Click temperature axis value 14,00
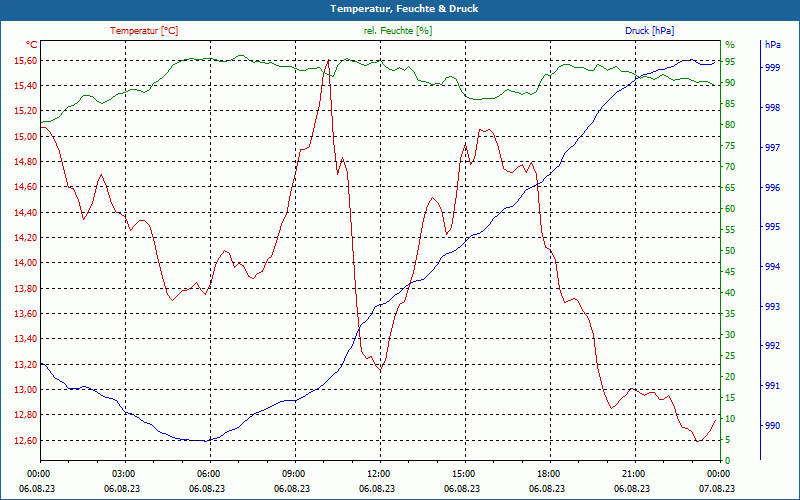This screenshot has width=800, height=500. point(26,263)
